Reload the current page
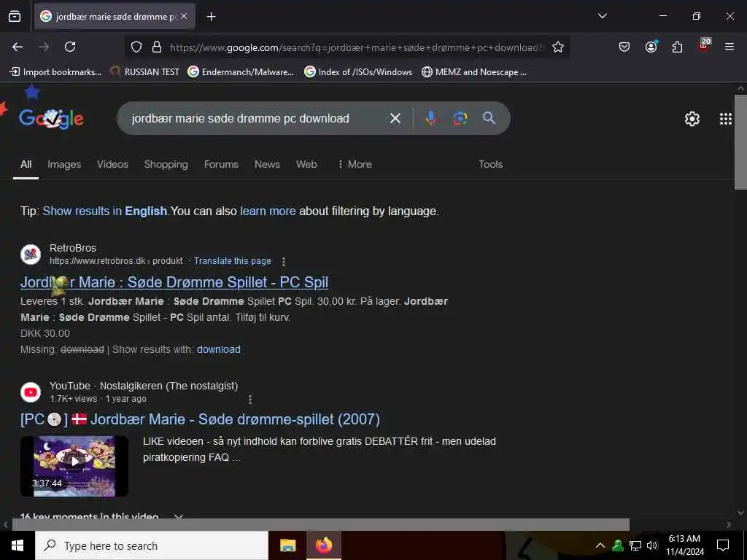Viewport: 747px width, 560px height. point(70,47)
